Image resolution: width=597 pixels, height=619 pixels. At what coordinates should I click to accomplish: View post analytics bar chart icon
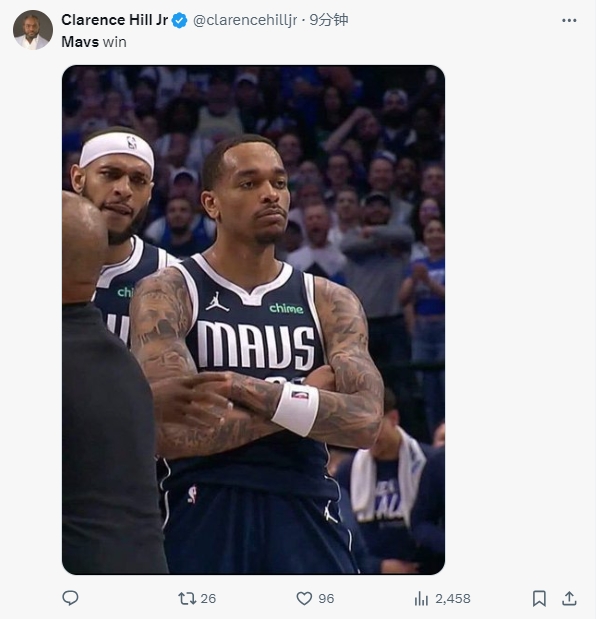(421, 598)
